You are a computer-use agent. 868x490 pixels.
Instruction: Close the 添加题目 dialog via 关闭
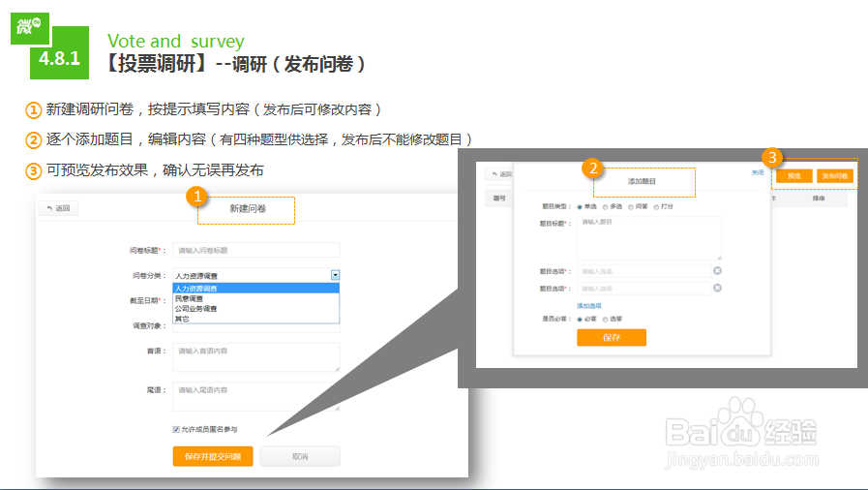click(758, 172)
